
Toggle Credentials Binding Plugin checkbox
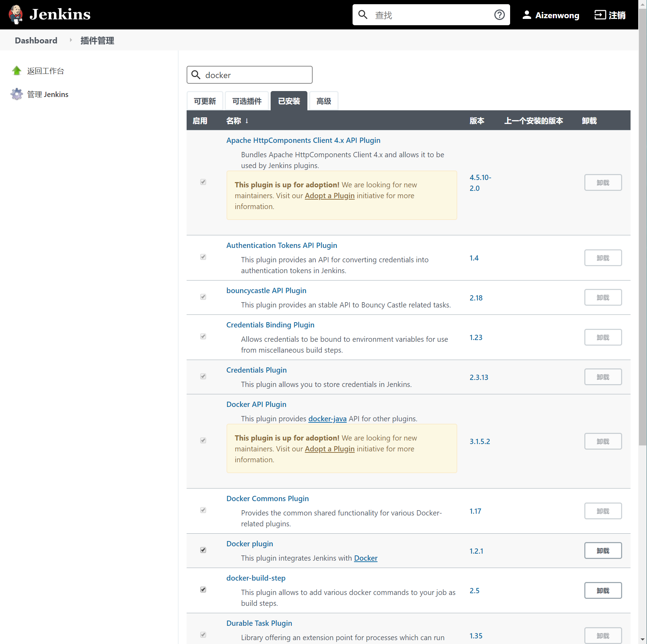[x=203, y=337]
